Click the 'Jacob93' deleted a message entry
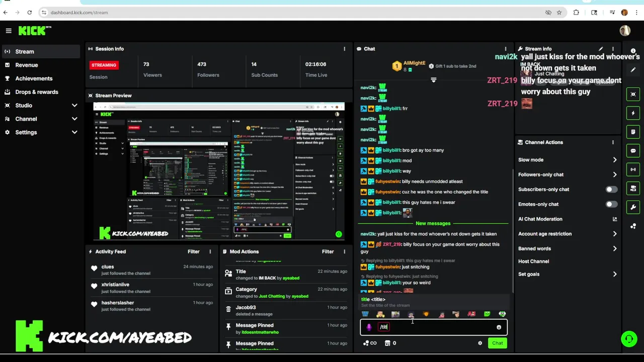 click(286, 310)
